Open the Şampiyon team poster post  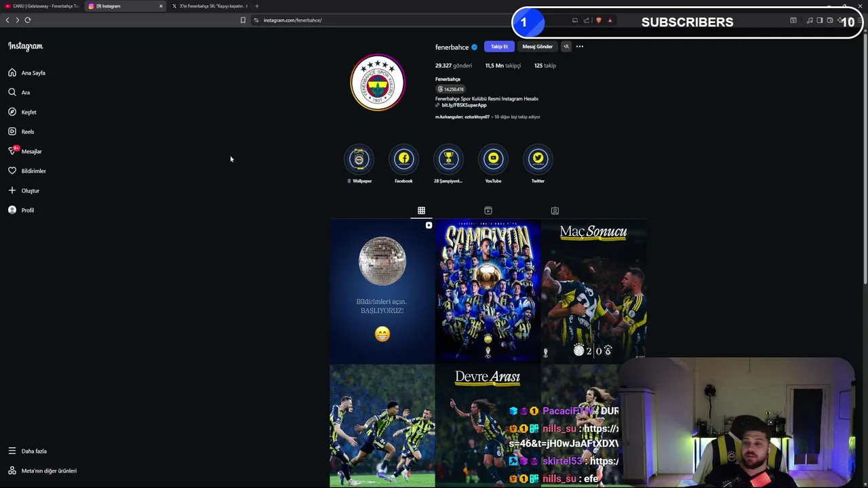point(488,291)
